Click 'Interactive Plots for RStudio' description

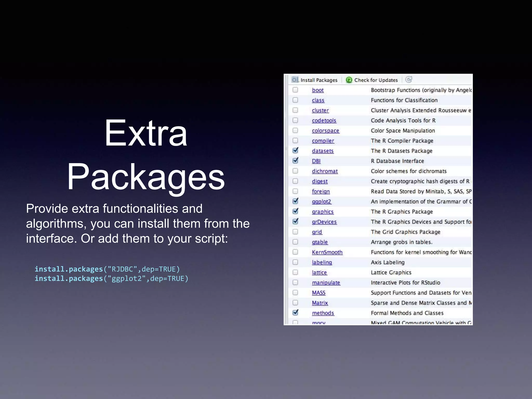[x=405, y=283]
